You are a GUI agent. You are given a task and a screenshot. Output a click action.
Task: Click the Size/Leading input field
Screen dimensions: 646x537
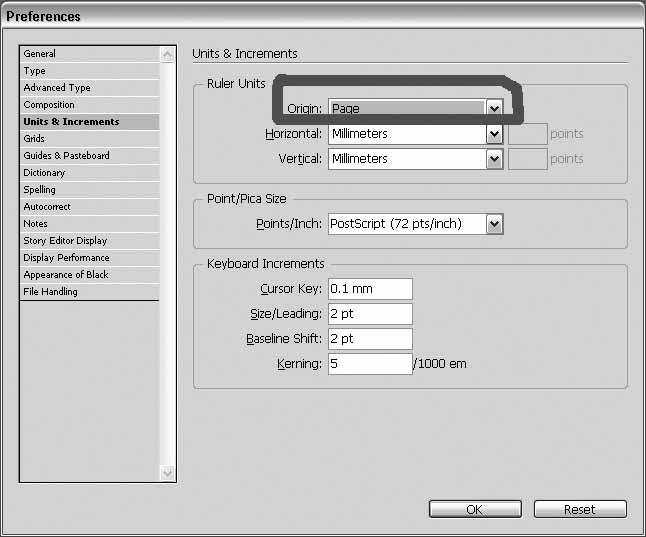tap(370, 314)
